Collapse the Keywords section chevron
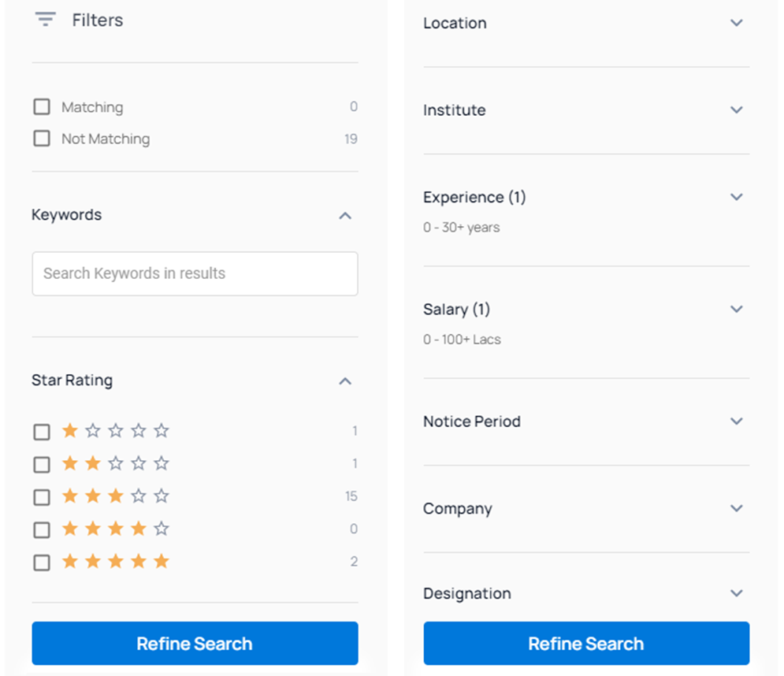Image resolution: width=784 pixels, height=676 pixels. (x=345, y=216)
